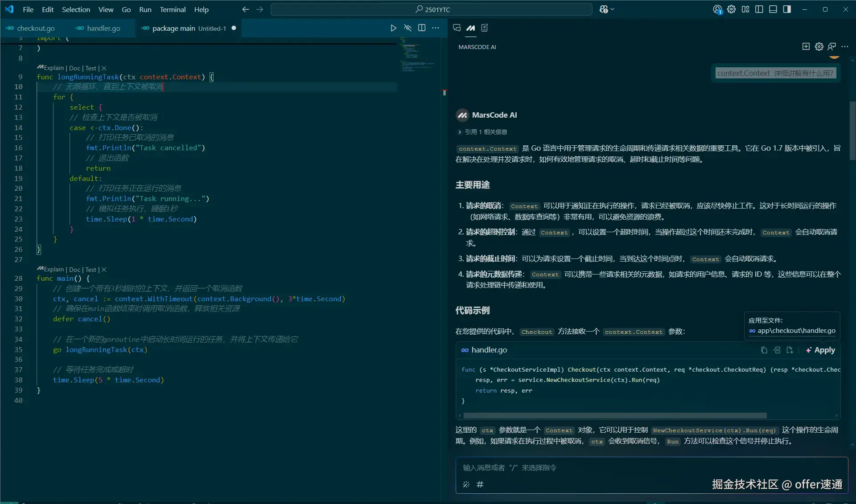The height and width of the screenshot is (504, 856).
Task: Open MarsCode AI panel more options menu
Action: (x=845, y=46)
